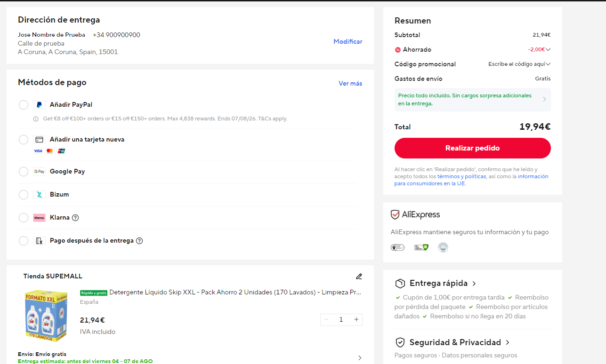Click the Detergente Líquido Skip XXL product title
This screenshot has height=364, width=606.
(235, 293)
